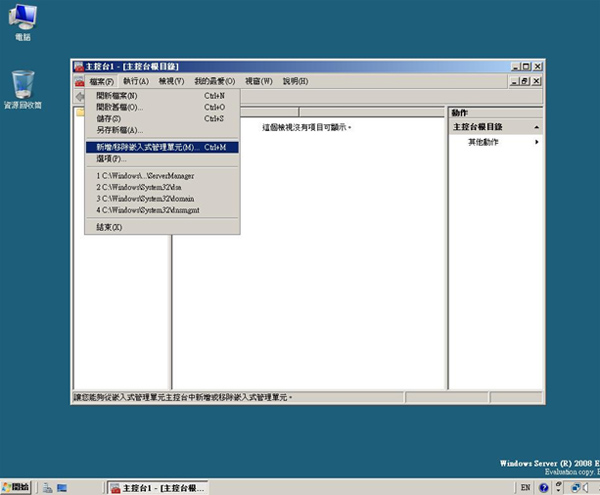Open the 我的最愛(O) favorites menu
This screenshot has width=600, height=495.
pos(214,81)
